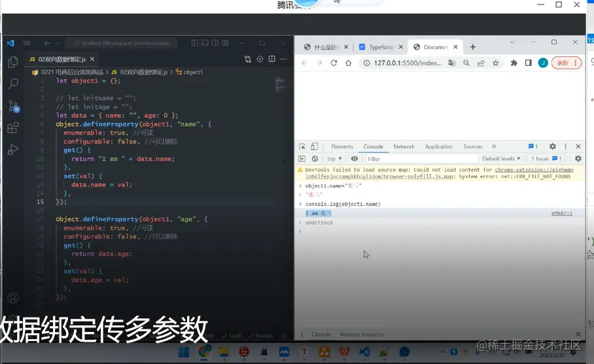This screenshot has height=364, width=594.
Task: Go to Chrome home page
Action: [x=348, y=63]
